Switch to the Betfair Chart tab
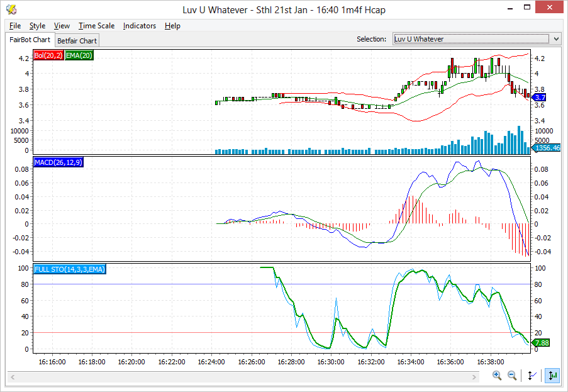The width and height of the screenshot is (568, 392). [x=77, y=40]
